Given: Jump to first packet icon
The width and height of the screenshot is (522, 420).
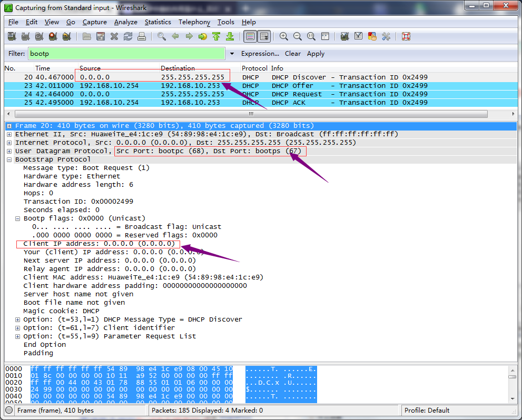Looking at the screenshot, I should [x=216, y=36].
